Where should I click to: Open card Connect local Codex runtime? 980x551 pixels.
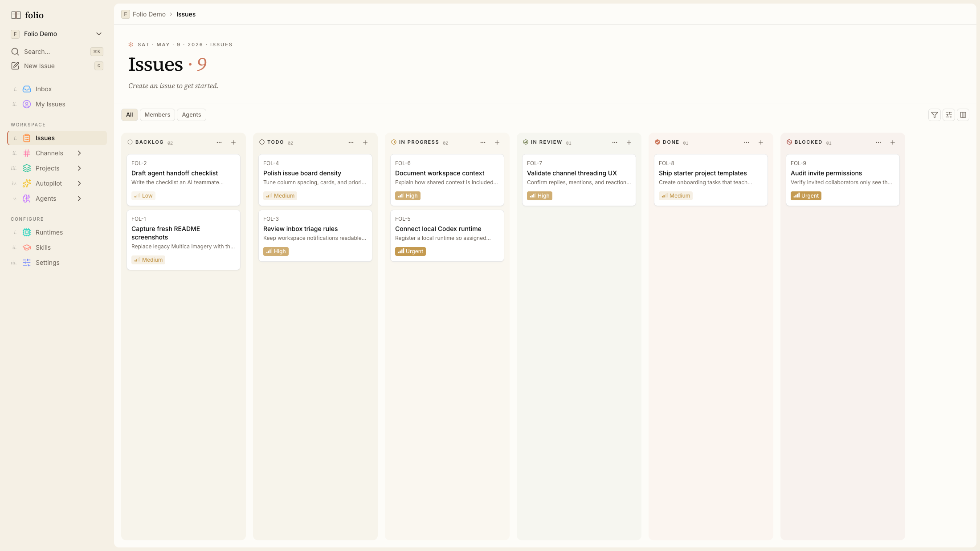point(447,235)
